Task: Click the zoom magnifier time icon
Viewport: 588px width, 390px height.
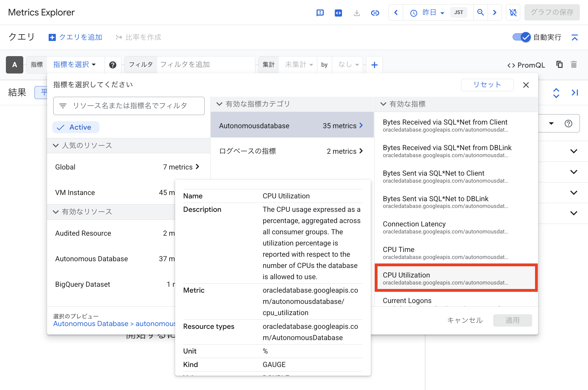Action: (480, 12)
